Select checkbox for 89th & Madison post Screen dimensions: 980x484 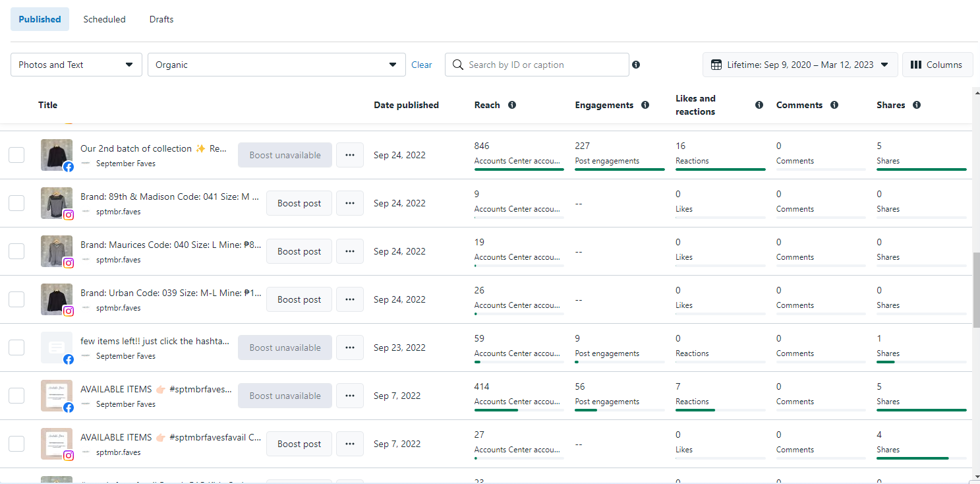click(x=16, y=203)
